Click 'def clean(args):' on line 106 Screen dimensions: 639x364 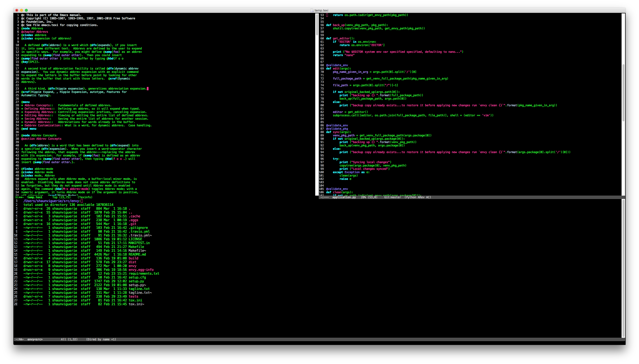[x=339, y=192]
